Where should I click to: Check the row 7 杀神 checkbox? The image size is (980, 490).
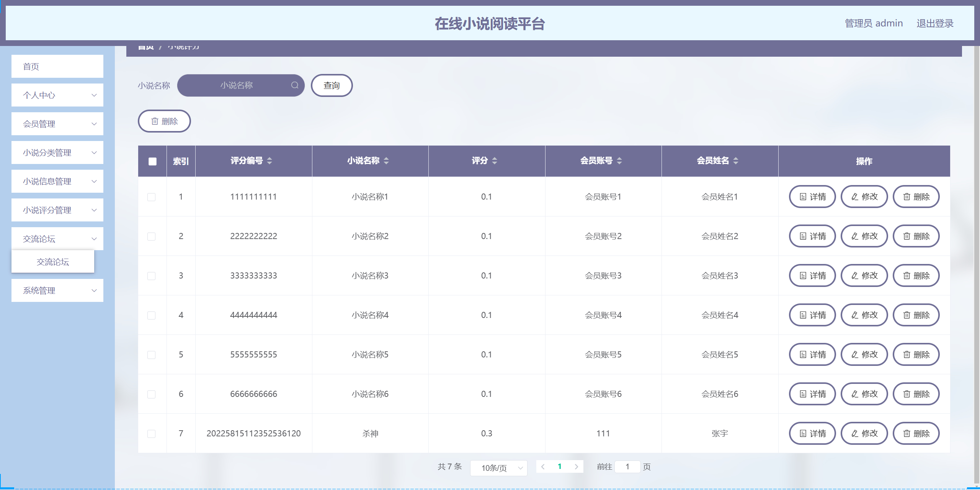click(152, 434)
